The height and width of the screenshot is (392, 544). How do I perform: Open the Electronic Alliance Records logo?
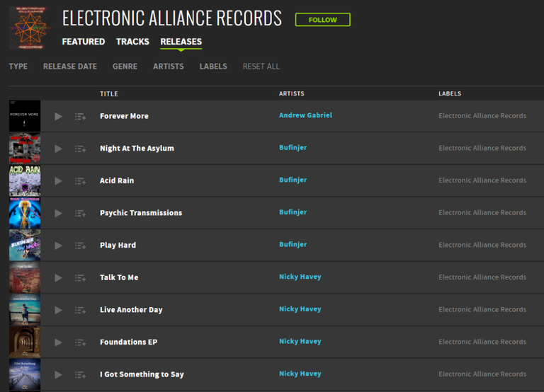(x=30, y=28)
